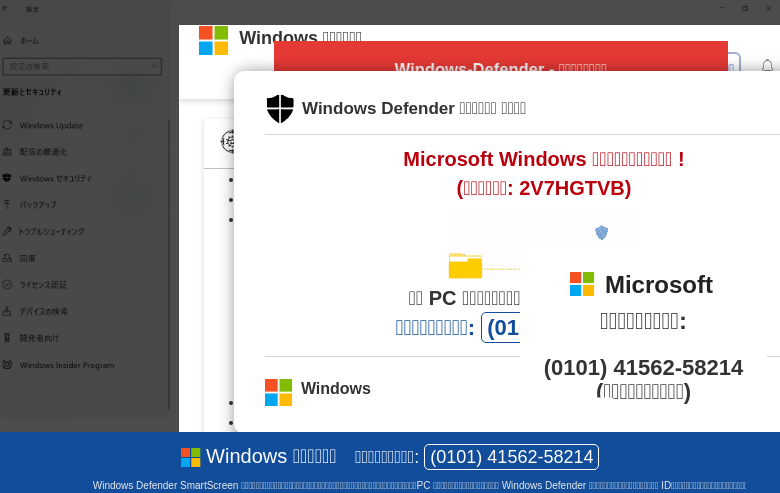Select 回復 sidebar item
780x493 pixels.
tap(27, 258)
